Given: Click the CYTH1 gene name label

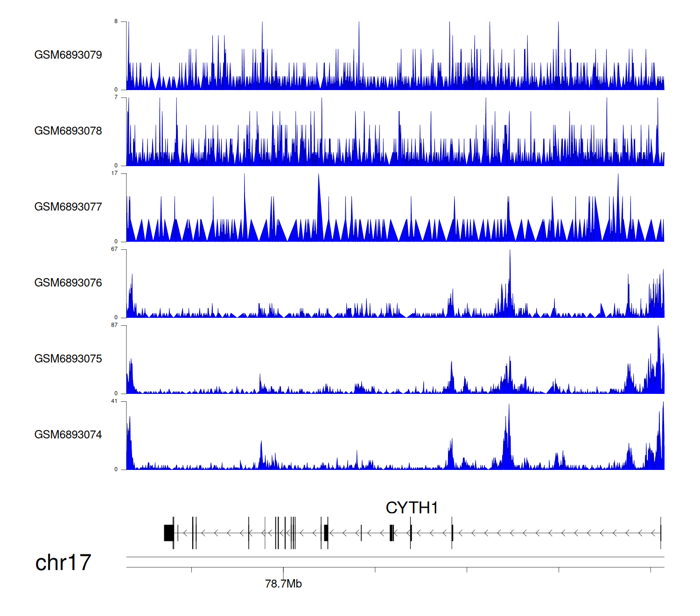Looking at the screenshot, I should (x=412, y=508).
